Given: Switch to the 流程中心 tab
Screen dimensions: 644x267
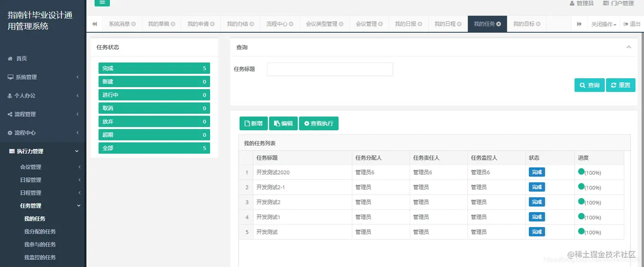Looking at the screenshot, I should (277, 24).
